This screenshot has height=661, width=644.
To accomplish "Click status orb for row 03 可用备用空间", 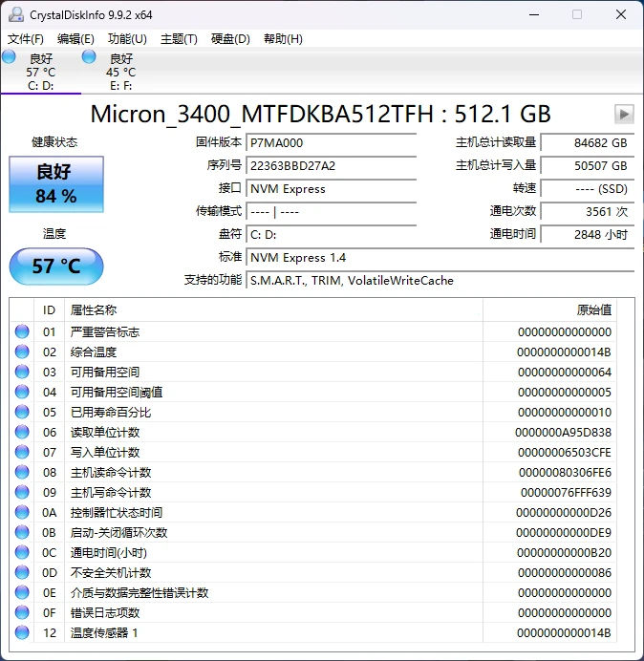I will coord(22,372).
